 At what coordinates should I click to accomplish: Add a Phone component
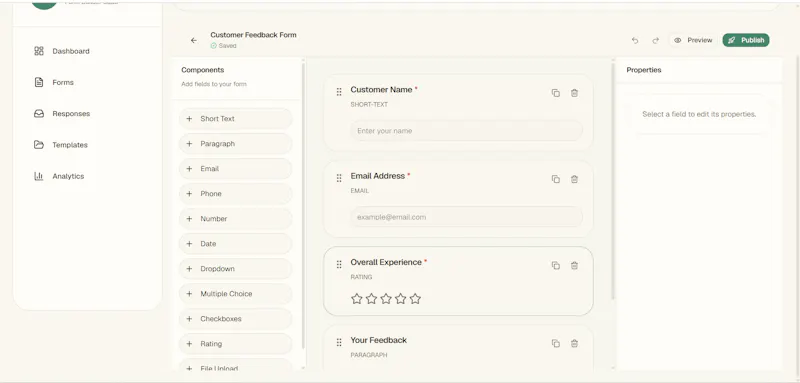click(236, 194)
